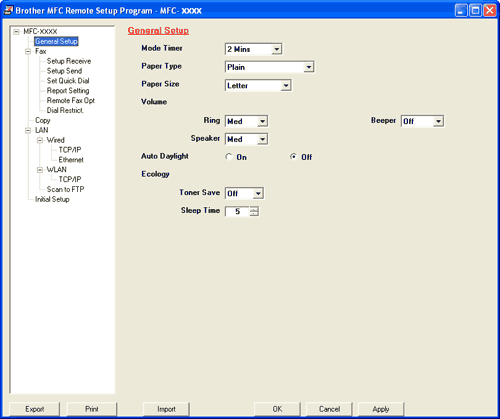Click the Export button
The height and width of the screenshot is (419, 500).
(35, 409)
